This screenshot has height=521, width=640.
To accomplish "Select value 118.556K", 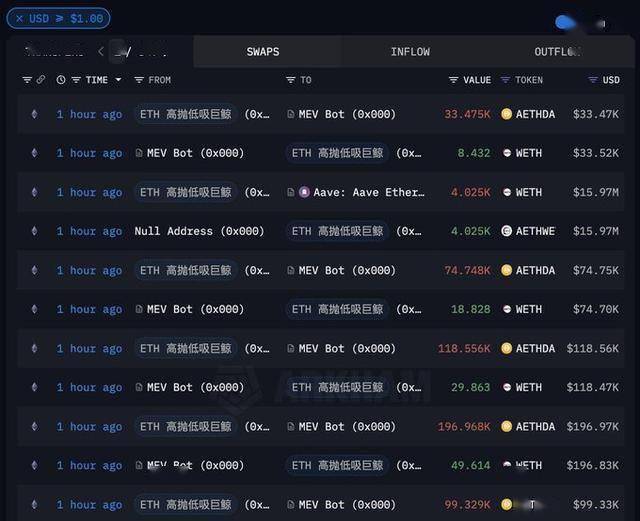I will (464, 348).
